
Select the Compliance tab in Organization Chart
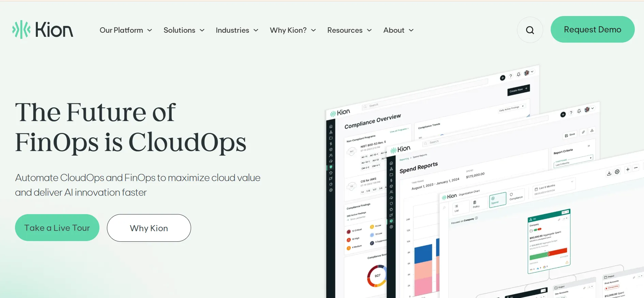(516, 196)
